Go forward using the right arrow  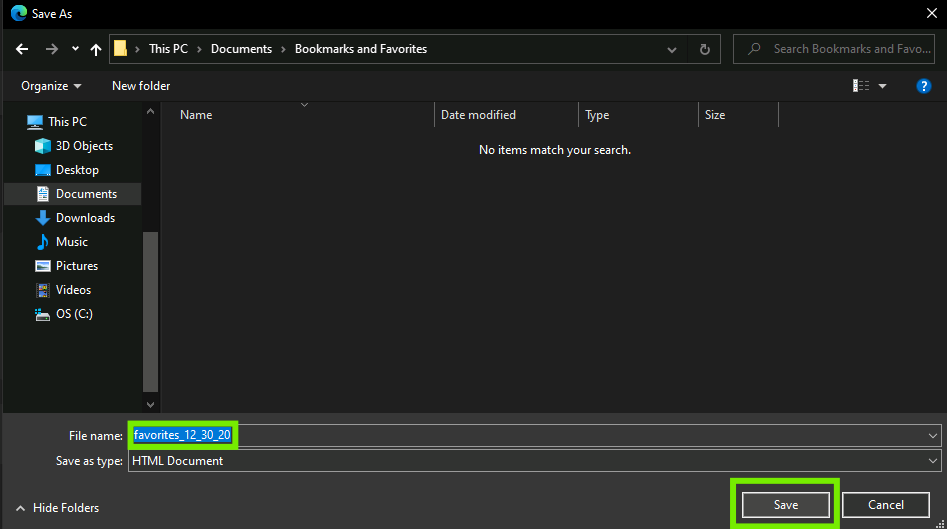52,49
